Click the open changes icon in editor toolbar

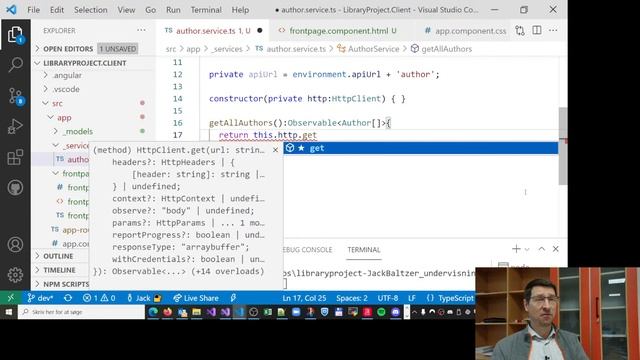[x=520, y=30]
